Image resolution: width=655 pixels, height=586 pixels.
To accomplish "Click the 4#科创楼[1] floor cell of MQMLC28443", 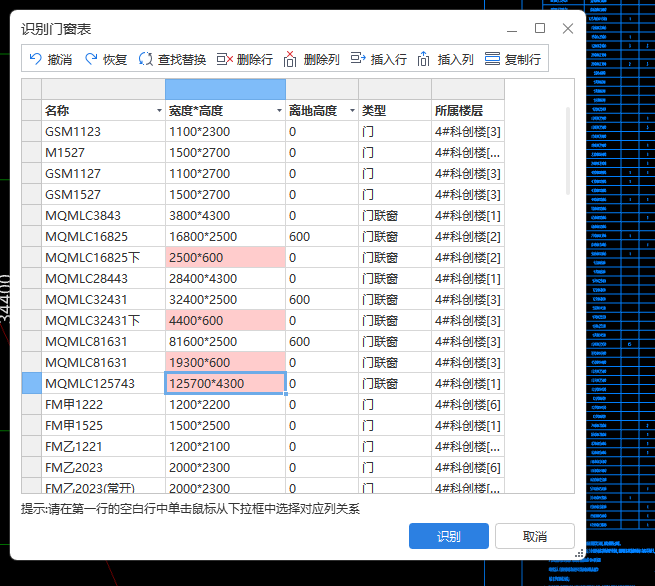I will [468, 279].
